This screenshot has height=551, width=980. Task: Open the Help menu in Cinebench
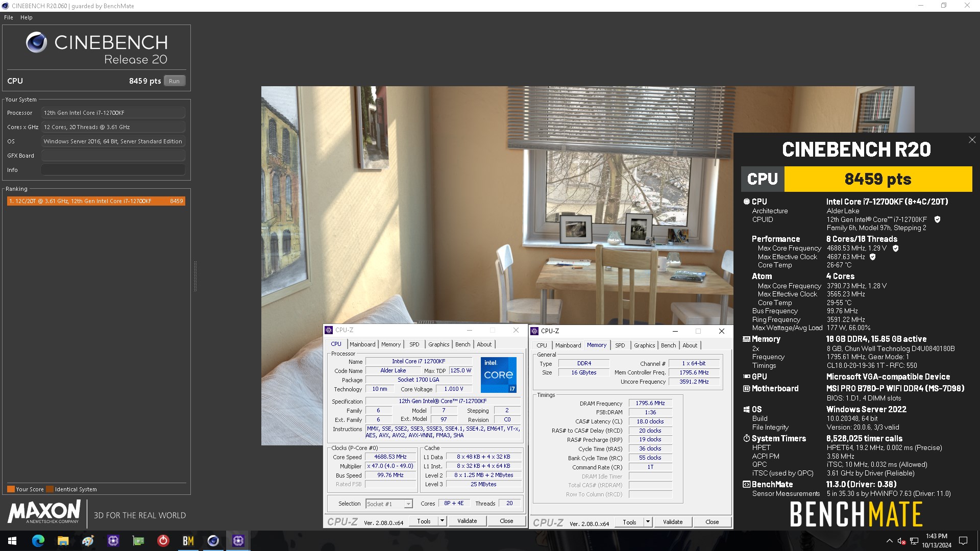point(27,17)
